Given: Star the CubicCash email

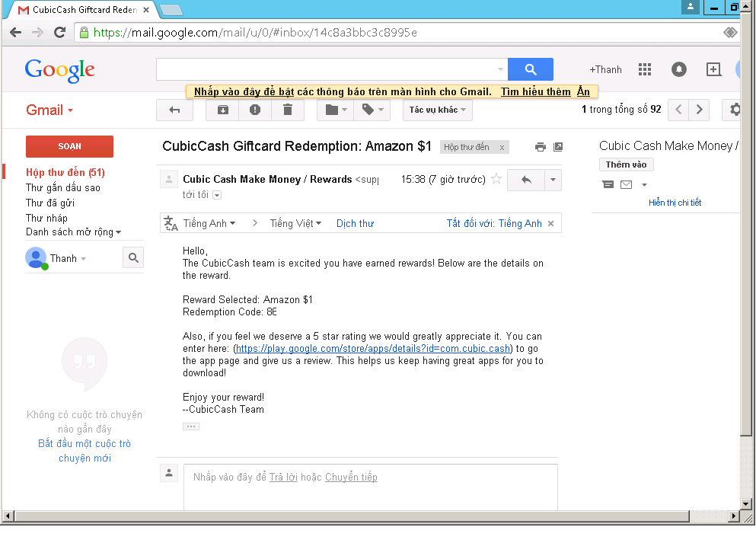Looking at the screenshot, I should [x=496, y=180].
